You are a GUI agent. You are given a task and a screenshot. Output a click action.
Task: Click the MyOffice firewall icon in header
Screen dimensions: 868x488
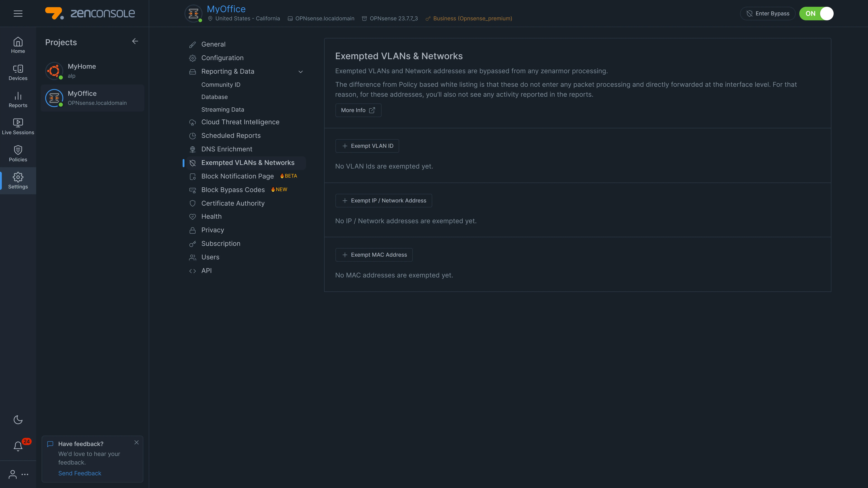point(193,13)
